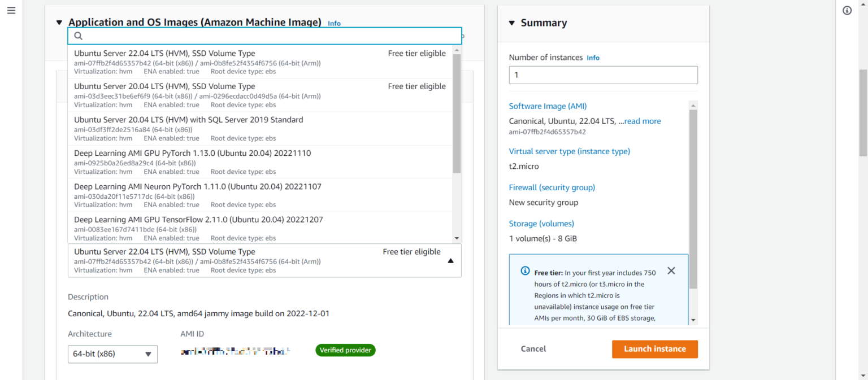
Task: Collapse the Application and OS Images section
Action: [x=59, y=22]
